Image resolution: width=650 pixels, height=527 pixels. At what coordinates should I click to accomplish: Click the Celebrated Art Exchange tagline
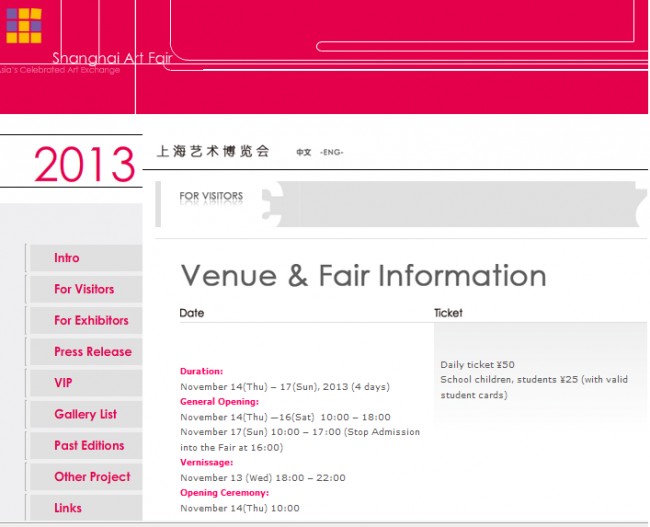click(x=60, y=70)
